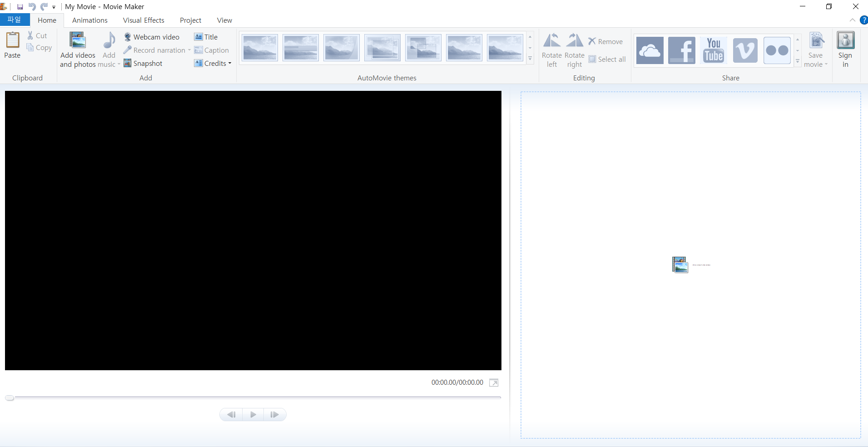Image resolution: width=868 pixels, height=447 pixels.
Task: Remove the selected clip
Action: pos(605,41)
